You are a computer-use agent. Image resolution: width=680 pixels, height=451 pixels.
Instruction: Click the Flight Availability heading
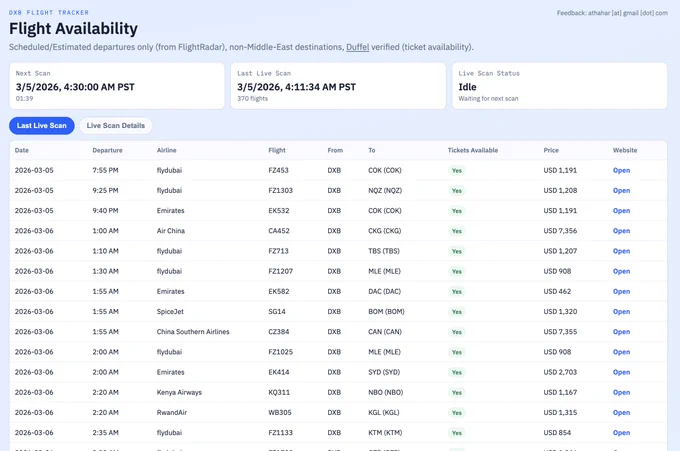(73, 29)
